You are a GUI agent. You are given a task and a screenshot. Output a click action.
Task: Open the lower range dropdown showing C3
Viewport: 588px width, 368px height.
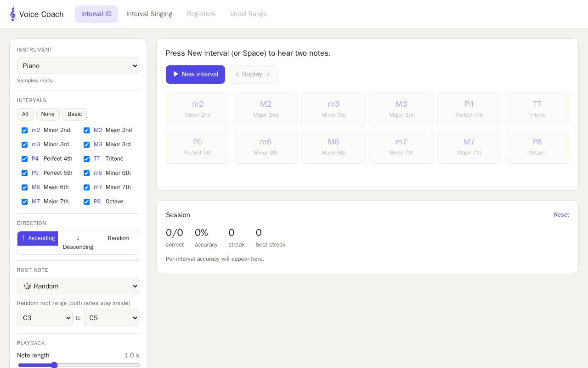[45, 318]
